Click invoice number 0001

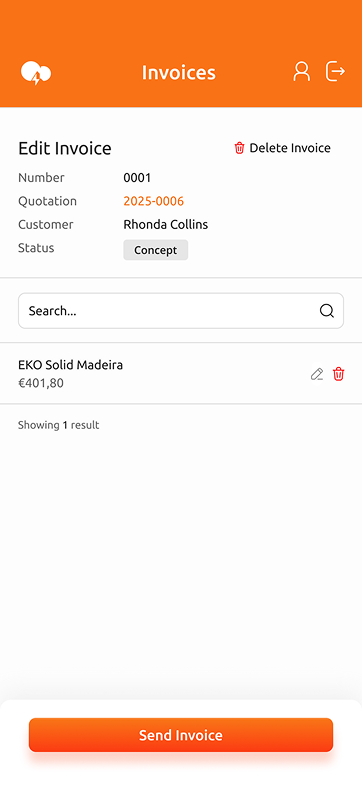point(137,178)
